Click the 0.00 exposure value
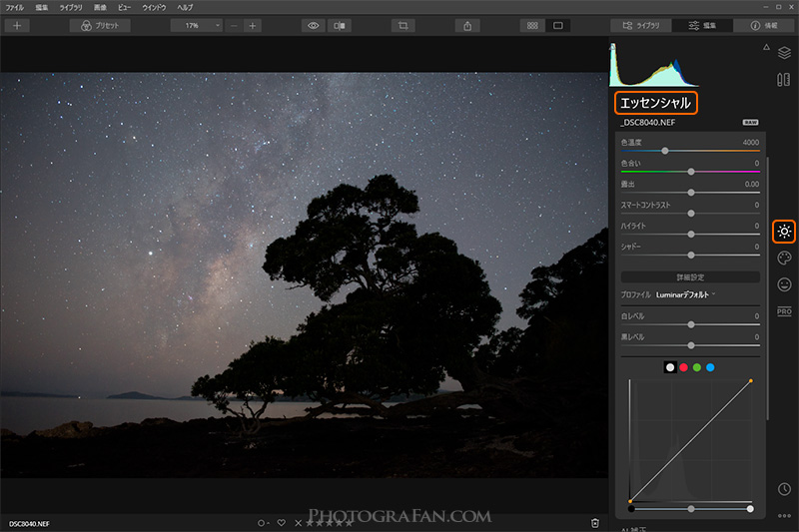This screenshot has width=799, height=532. pos(752,184)
